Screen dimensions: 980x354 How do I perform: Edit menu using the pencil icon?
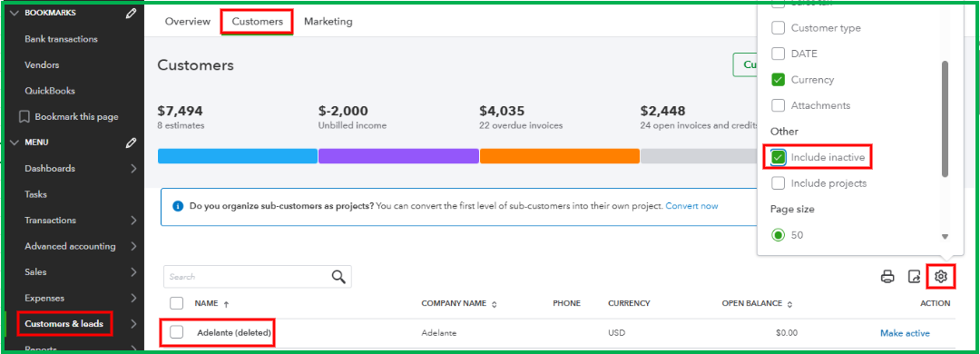click(x=131, y=143)
